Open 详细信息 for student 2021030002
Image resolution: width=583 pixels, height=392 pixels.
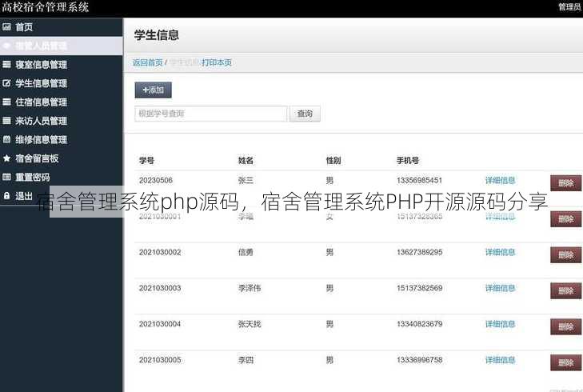500,252
